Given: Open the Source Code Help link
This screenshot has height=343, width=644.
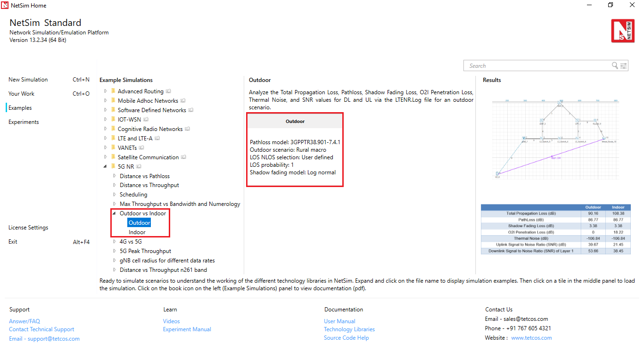Looking at the screenshot, I should pos(347,338).
